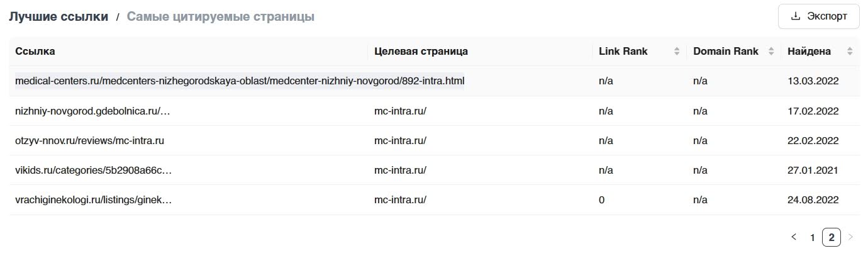Open medical-centers.ru 892-intra.html link
This screenshot has height=258, width=868.
(240, 81)
